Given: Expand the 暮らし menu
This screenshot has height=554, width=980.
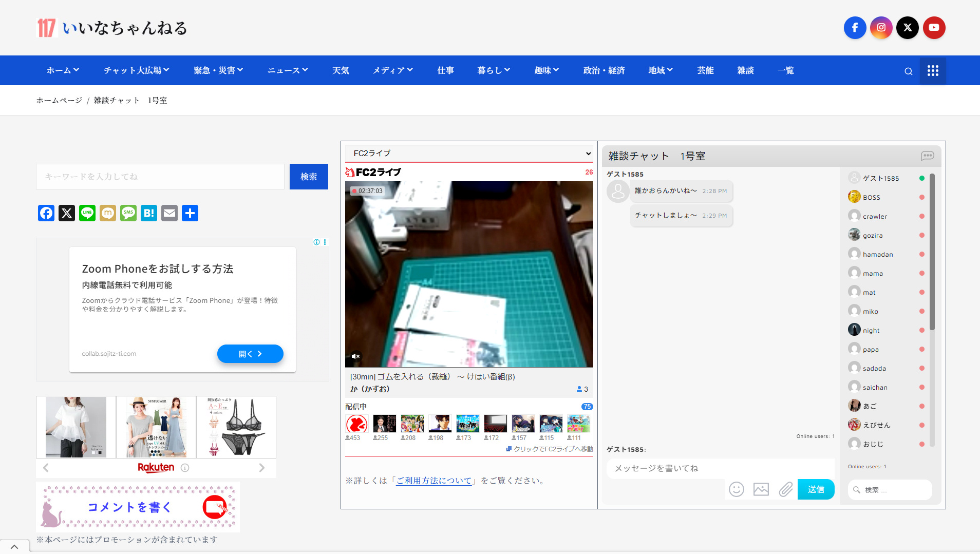Looking at the screenshot, I should (494, 70).
